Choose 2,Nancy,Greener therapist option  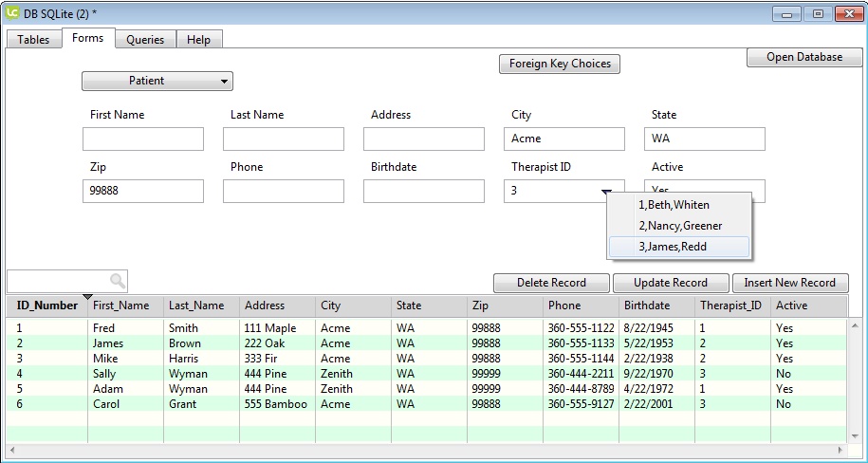(678, 226)
